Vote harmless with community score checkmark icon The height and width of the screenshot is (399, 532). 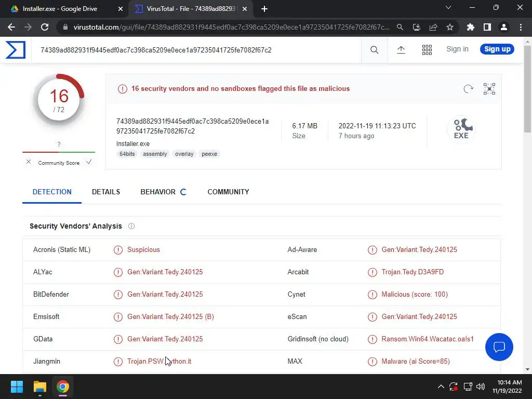(89, 162)
